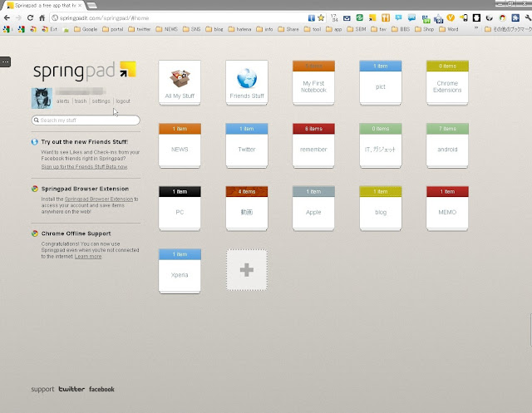Viewport: 532px width, 413px height.
Task: Open the MEMO notebook
Action: point(447,209)
